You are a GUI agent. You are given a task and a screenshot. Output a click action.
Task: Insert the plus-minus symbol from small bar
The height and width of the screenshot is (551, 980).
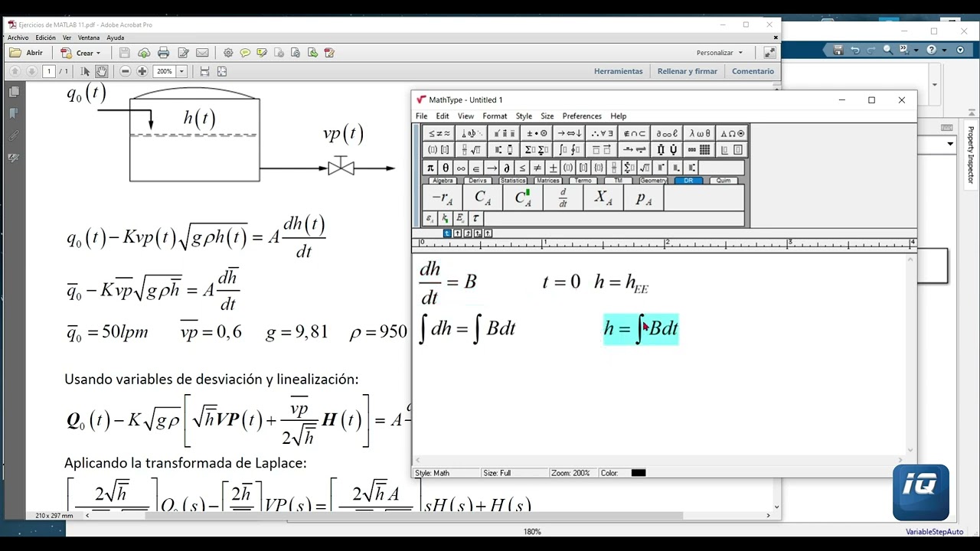click(553, 168)
